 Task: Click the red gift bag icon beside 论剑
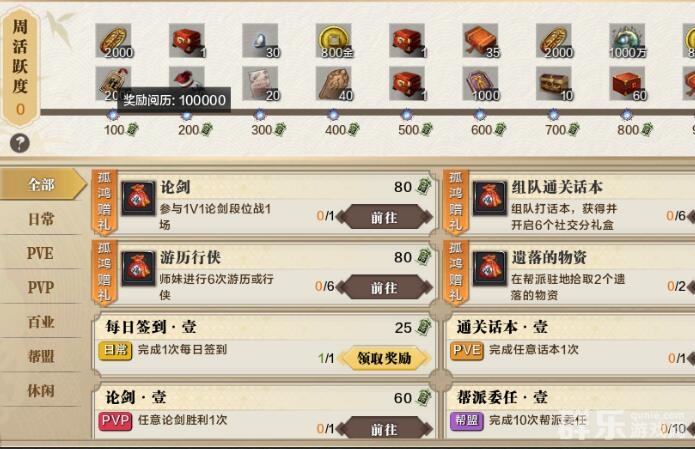click(139, 198)
